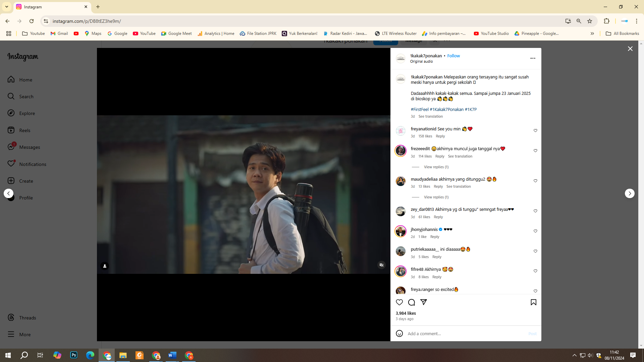The width and height of the screenshot is (644, 362).
Task: Open Chrome extensions puzzle icon
Action: (x=606, y=21)
